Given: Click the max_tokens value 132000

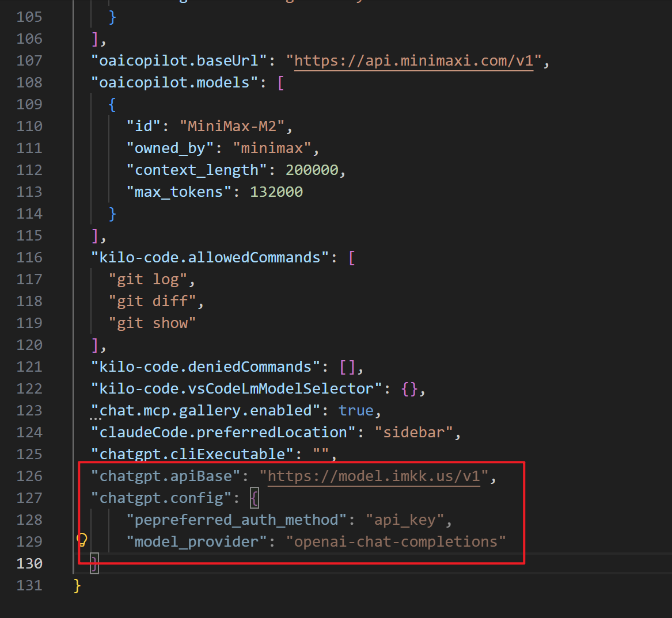Looking at the screenshot, I should point(276,192).
